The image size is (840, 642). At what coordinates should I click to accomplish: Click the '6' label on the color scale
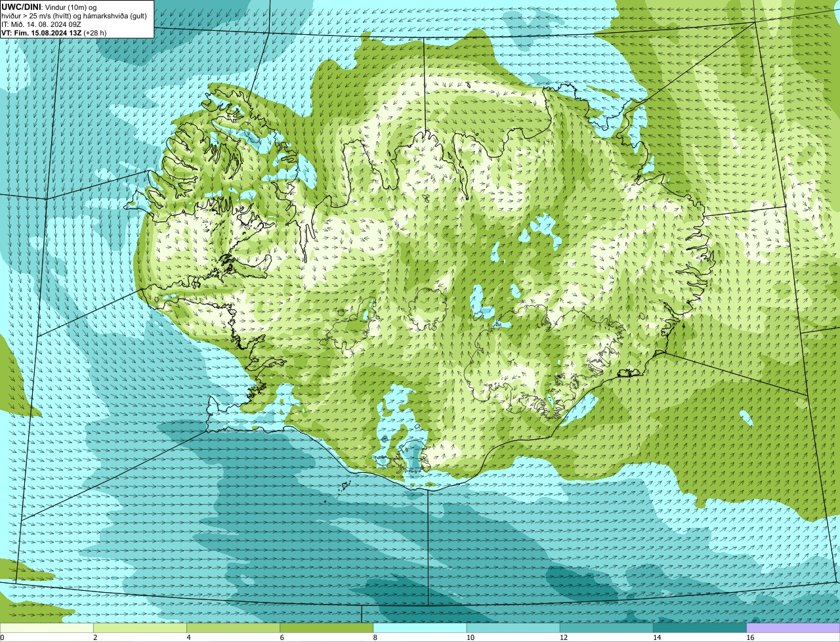pos(282,637)
